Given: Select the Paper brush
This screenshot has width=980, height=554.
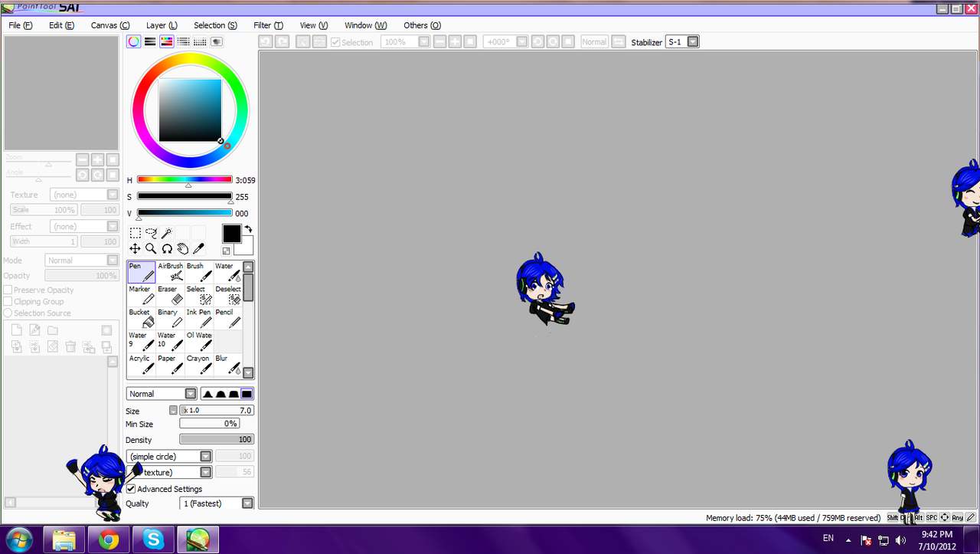Looking at the screenshot, I should pos(171,364).
